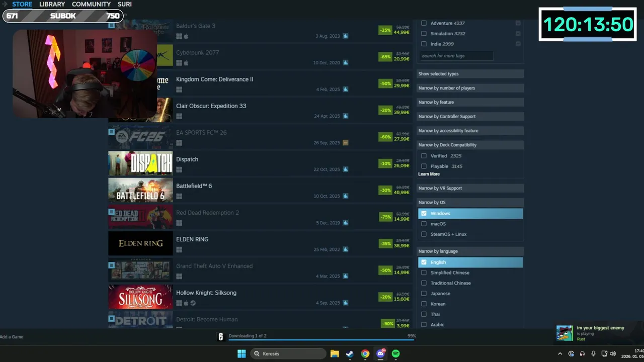Uncheck the Windows OS filter
644x362 pixels.
[424, 213]
